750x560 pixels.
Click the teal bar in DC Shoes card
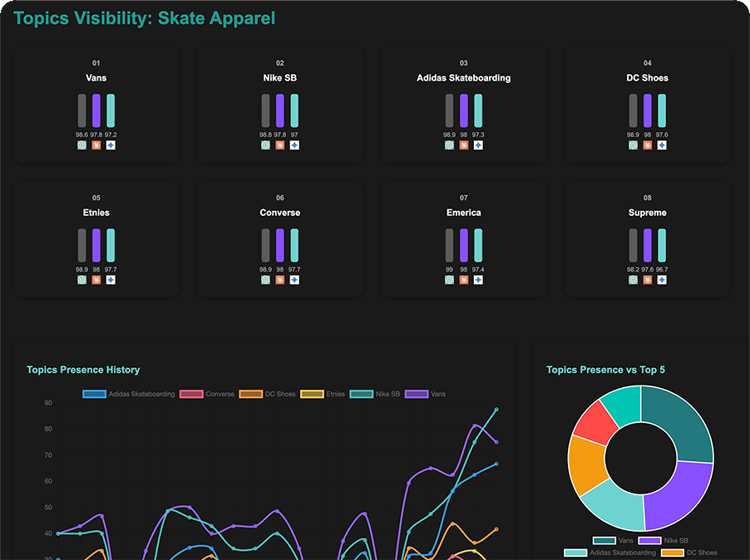tap(662, 111)
